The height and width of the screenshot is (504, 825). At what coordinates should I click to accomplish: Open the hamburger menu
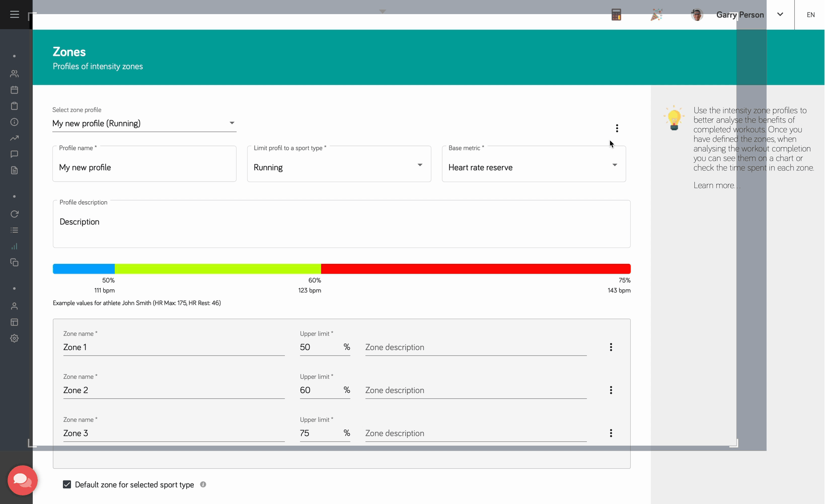[x=15, y=15]
